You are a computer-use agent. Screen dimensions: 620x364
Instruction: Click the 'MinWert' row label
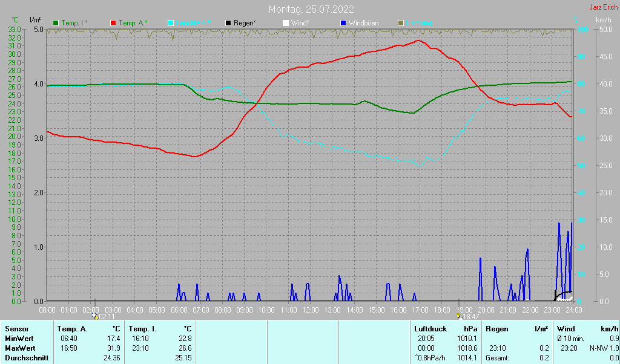pos(19,339)
